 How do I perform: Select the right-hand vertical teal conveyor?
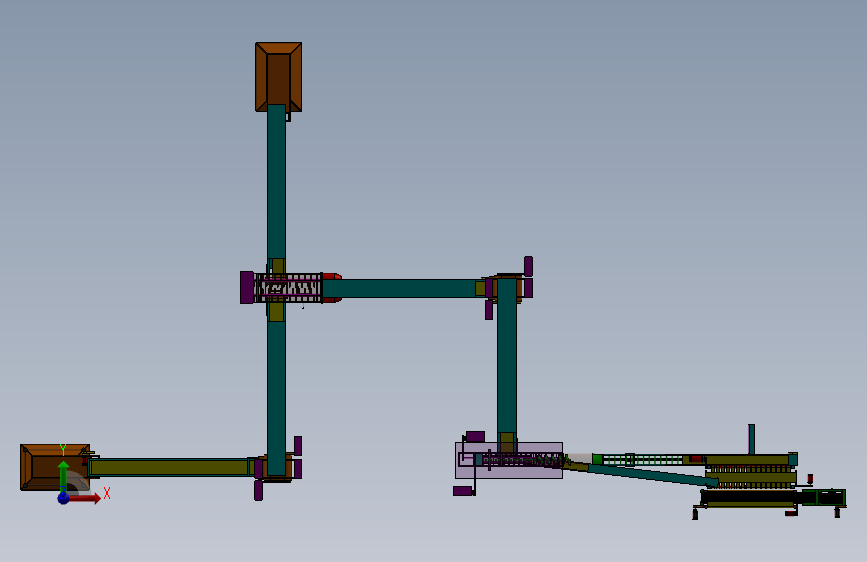coord(507,357)
